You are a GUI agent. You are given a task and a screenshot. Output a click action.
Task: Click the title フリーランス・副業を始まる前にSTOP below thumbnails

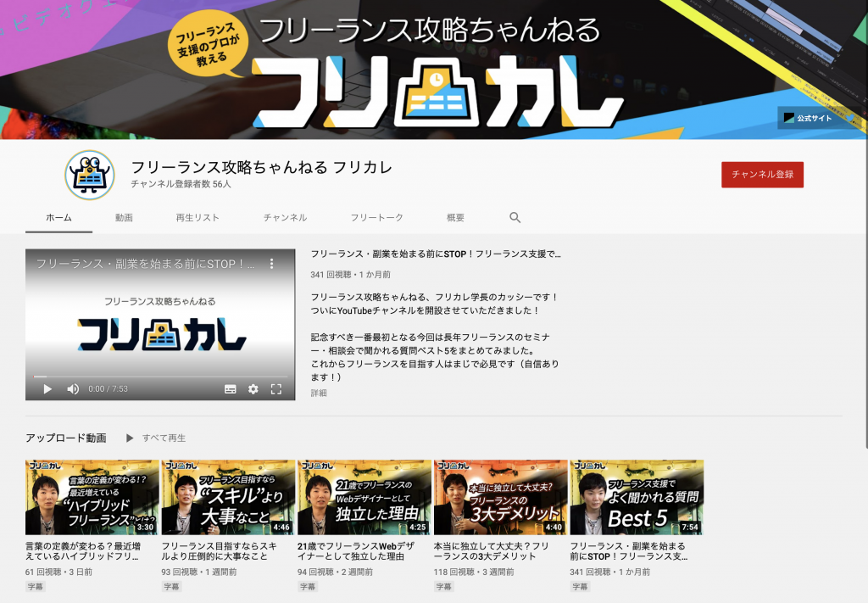629,551
